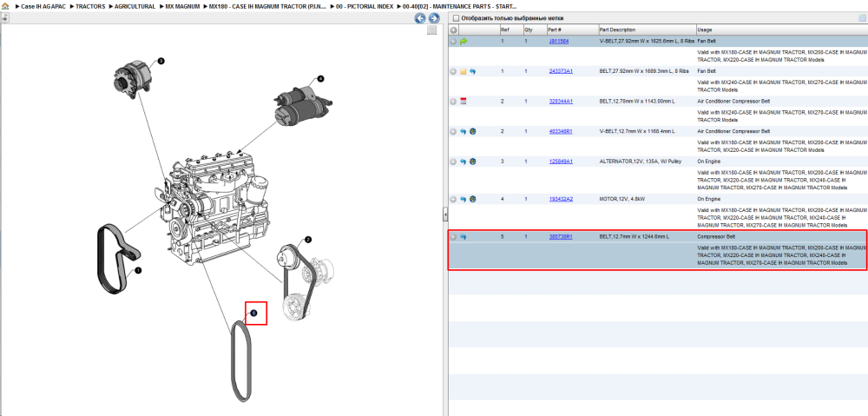Viewport: 868px width, 416px height.
Task: Select callout 5 on the diagram
Action: click(253, 313)
